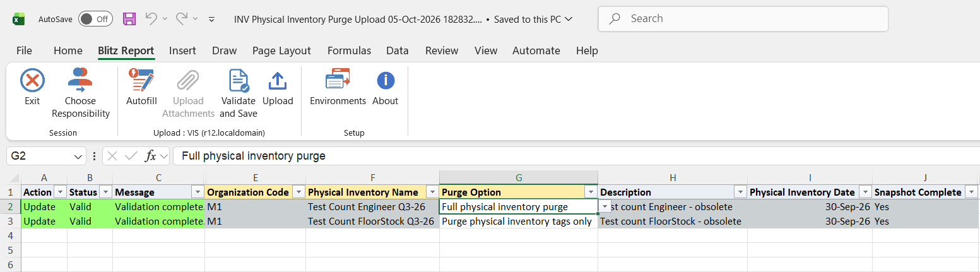The image size is (980, 272).
Task: Open the Help tab
Action: tap(587, 50)
